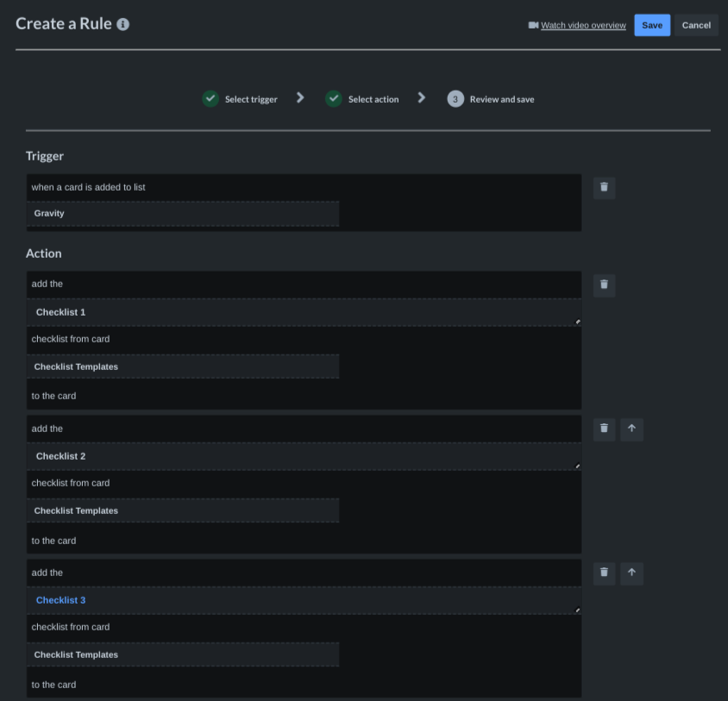
Task: Delete the Checklist 3 action via trash icon
Action: [604, 573]
